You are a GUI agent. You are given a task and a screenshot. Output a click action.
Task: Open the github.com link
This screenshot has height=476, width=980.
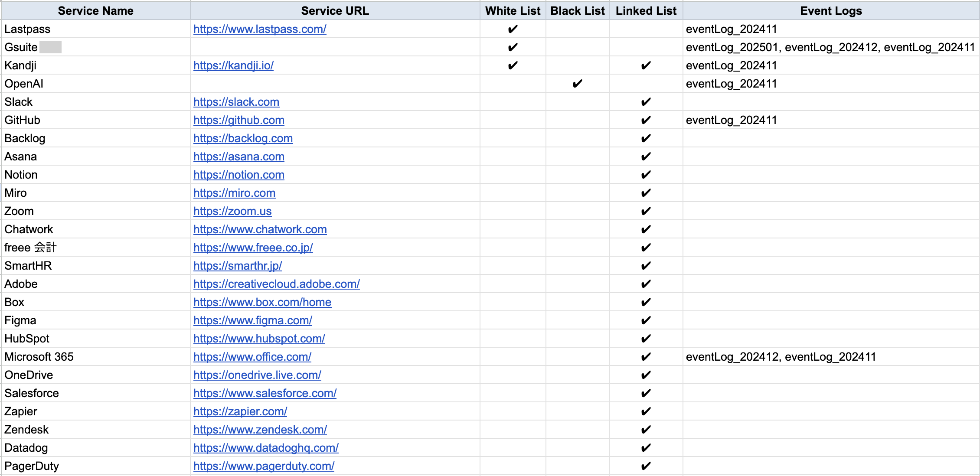pyautogui.click(x=239, y=120)
